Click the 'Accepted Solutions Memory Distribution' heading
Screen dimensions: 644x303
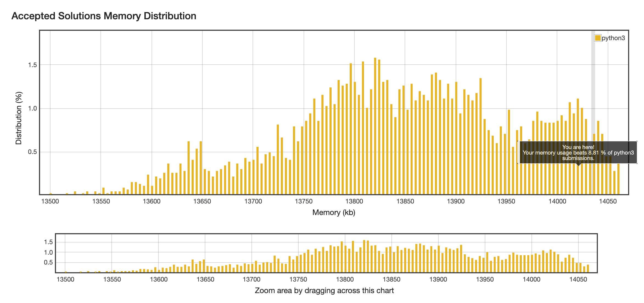point(104,16)
